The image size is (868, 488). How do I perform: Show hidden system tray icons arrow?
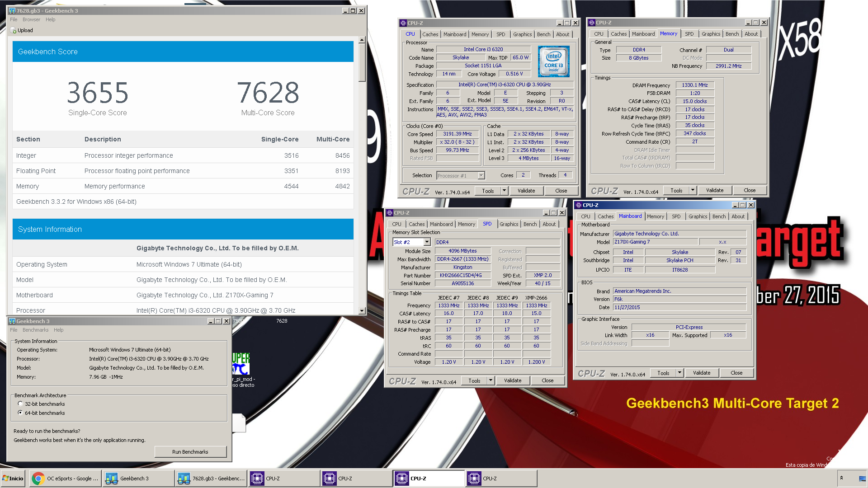pos(841,478)
